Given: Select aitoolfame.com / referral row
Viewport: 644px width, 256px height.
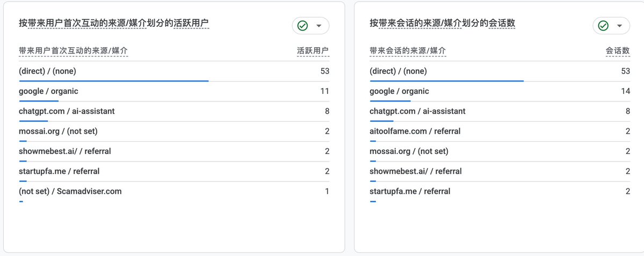Looking at the screenshot, I should coord(500,131).
